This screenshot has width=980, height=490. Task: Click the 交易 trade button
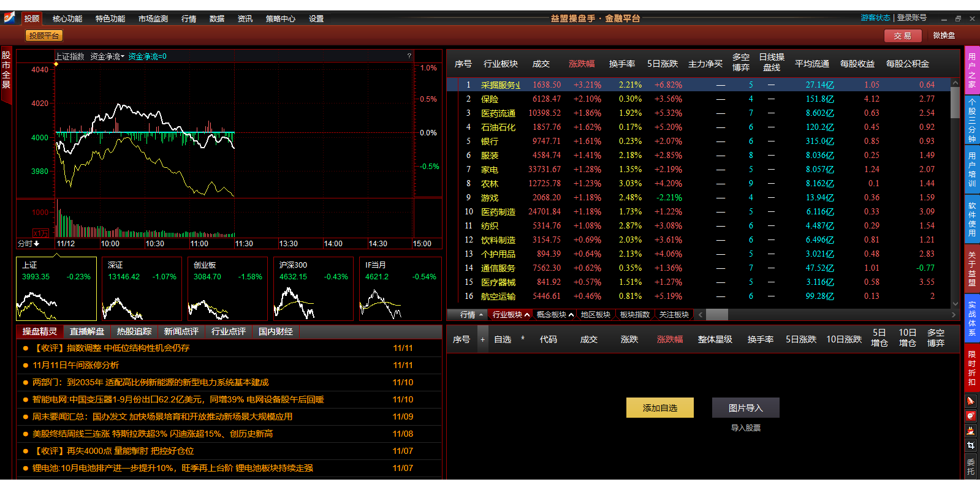(902, 36)
